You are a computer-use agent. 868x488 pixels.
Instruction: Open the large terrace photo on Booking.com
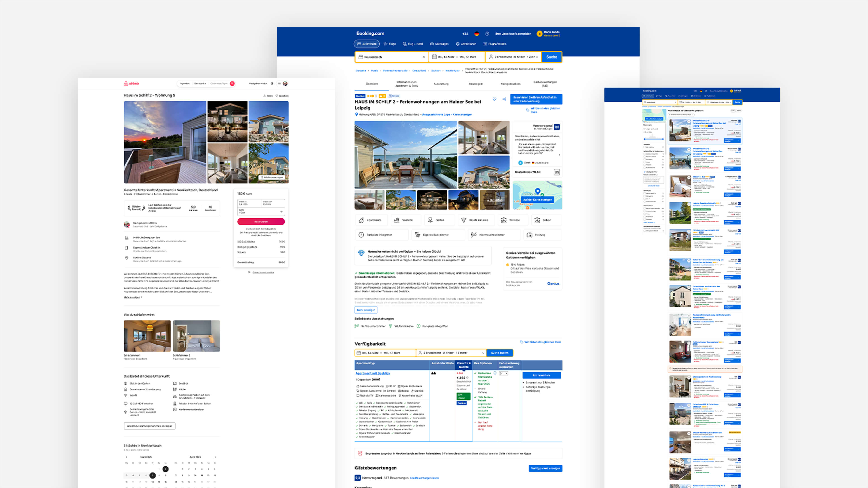tap(406, 155)
